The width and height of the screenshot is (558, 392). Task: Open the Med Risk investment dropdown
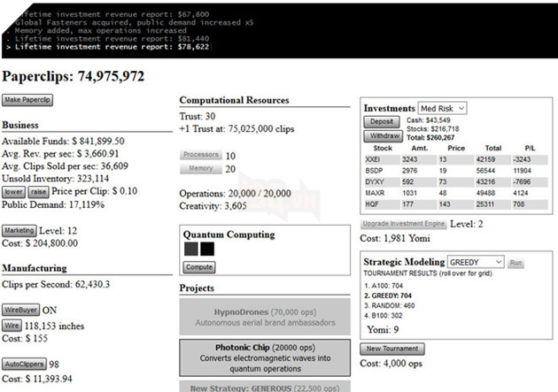(443, 108)
